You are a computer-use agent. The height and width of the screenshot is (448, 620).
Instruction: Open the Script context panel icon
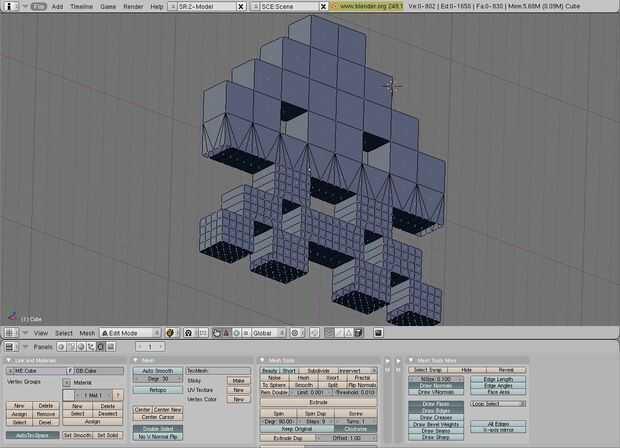pos(71,347)
